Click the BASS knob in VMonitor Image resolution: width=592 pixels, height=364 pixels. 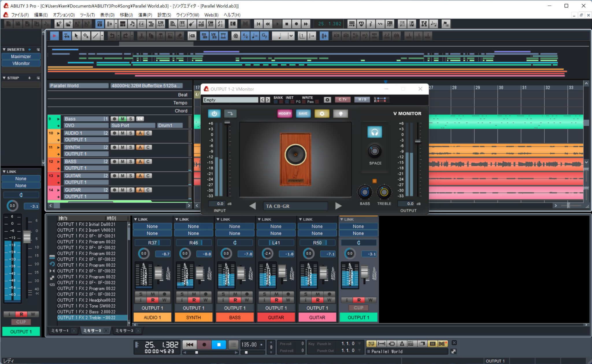tap(365, 192)
